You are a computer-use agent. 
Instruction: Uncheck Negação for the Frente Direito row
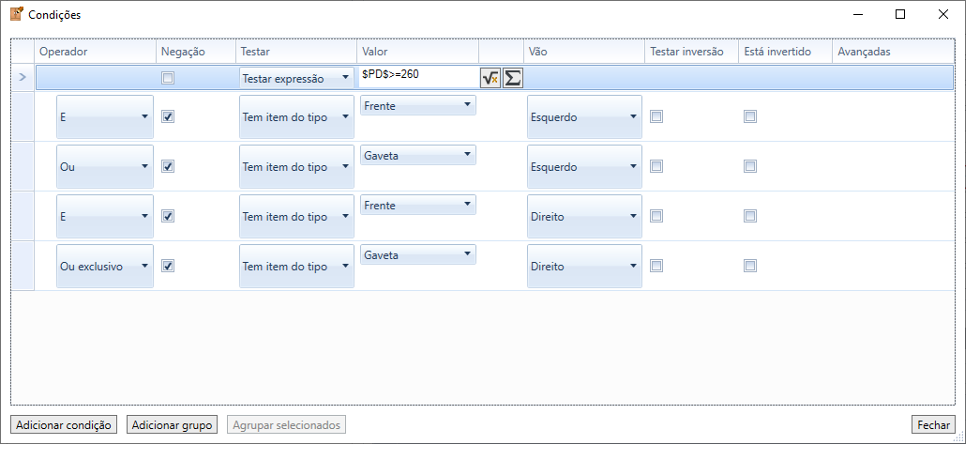pyautogui.click(x=168, y=216)
